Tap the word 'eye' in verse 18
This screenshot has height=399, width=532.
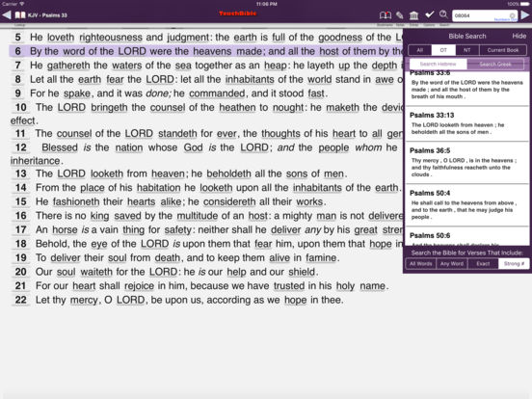pos(99,244)
